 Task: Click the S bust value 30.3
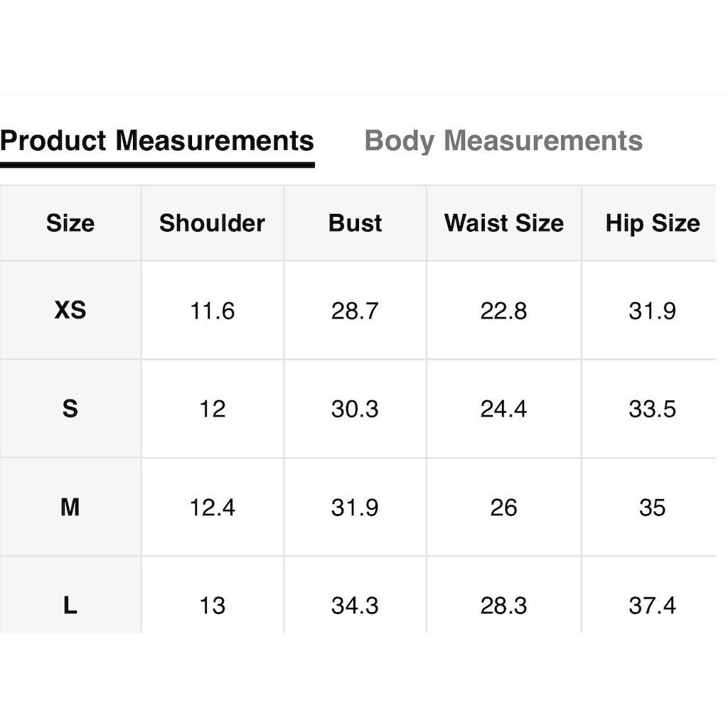pyautogui.click(x=355, y=409)
